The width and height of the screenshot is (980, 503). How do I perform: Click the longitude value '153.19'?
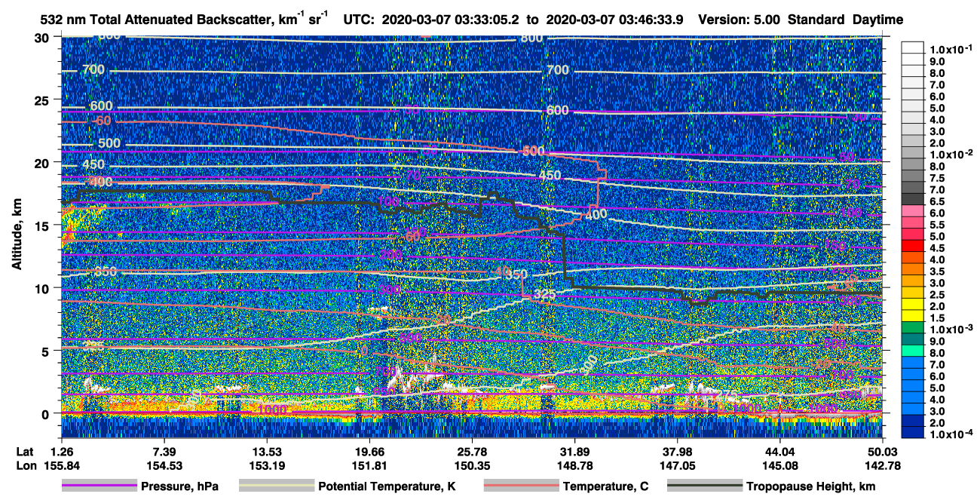coord(266,465)
